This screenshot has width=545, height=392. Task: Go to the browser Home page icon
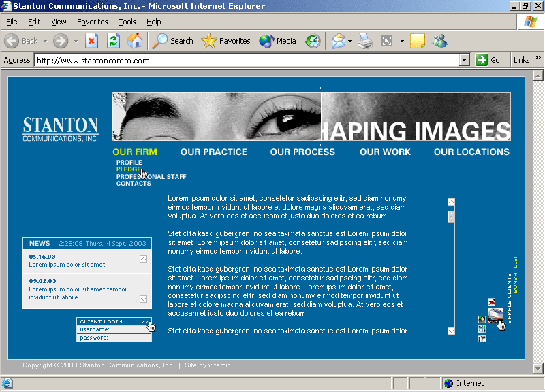(135, 41)
